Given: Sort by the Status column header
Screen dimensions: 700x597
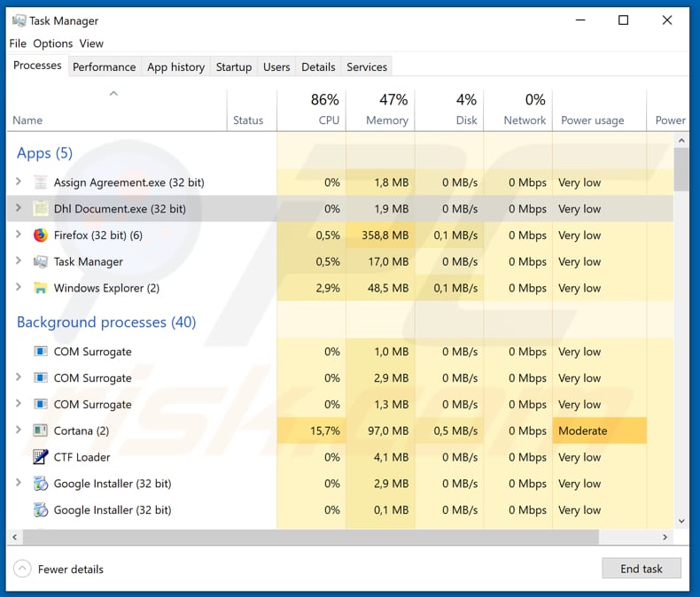Looking at the screenshot, I should (x=252, y=110).
